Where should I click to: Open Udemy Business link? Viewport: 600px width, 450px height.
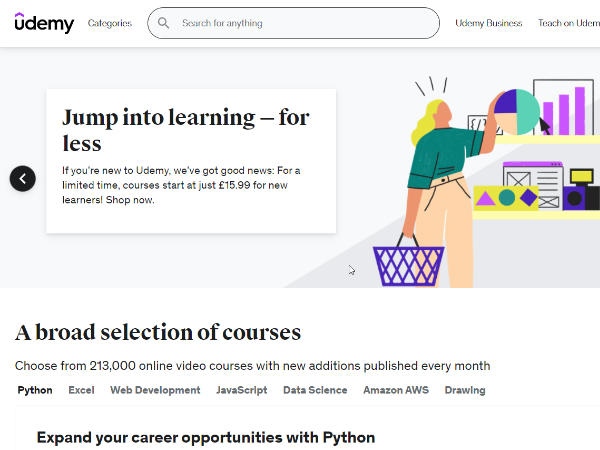(x=488, y=23)
